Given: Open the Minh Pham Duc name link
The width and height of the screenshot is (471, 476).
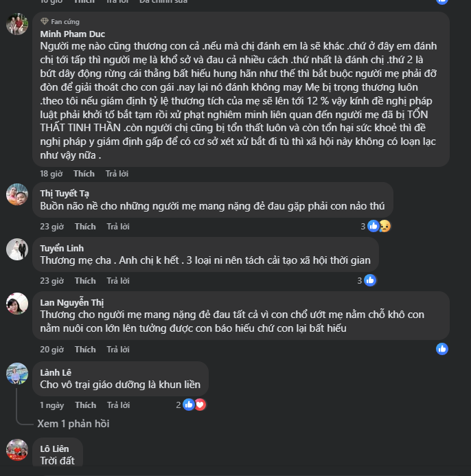Looking at the screenshot, I should point(73,33).
